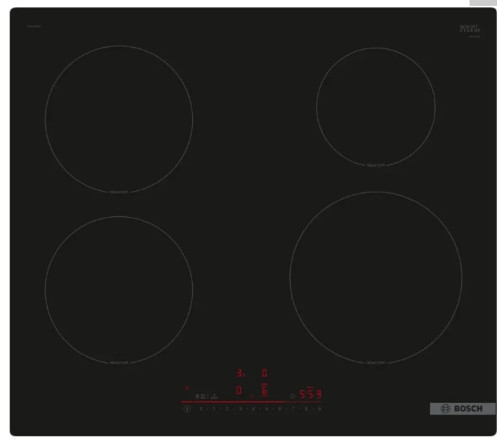
Task: Select the small icon group left of the zone displays
Action: pyautogui.click(x=207, y=396)
